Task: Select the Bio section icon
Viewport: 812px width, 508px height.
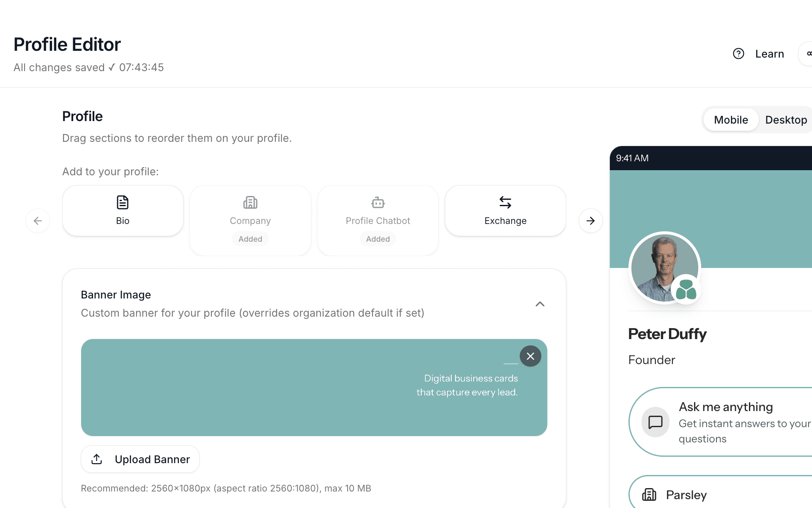Action: point(122,202)
